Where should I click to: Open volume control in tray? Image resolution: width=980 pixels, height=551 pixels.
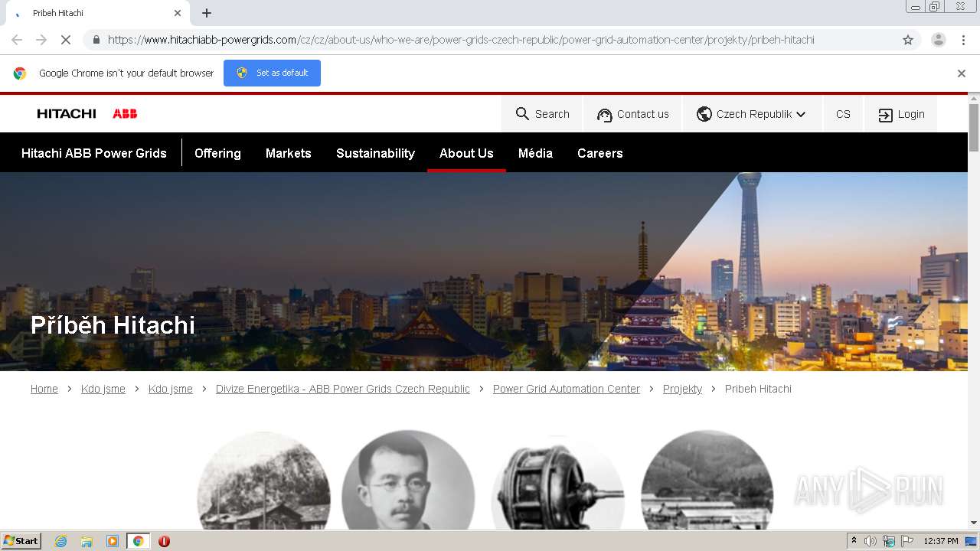click(871, 541)
